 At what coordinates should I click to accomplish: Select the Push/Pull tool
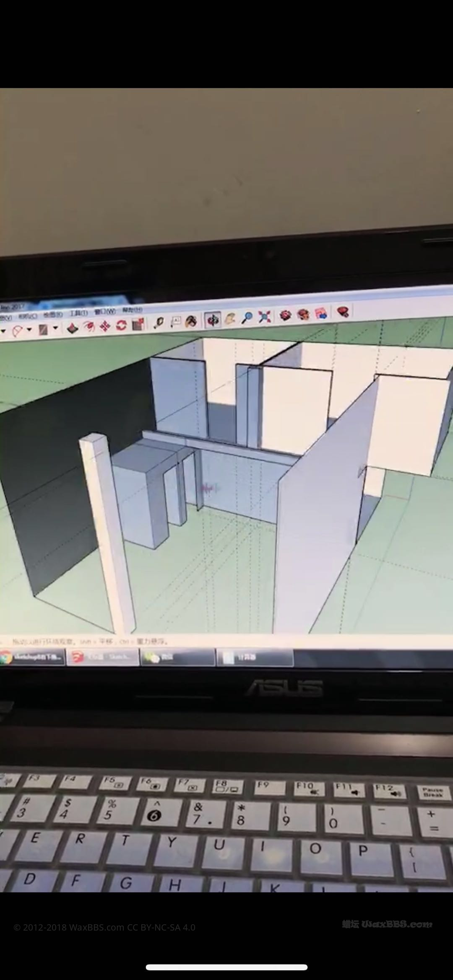(x=73, y=328)
